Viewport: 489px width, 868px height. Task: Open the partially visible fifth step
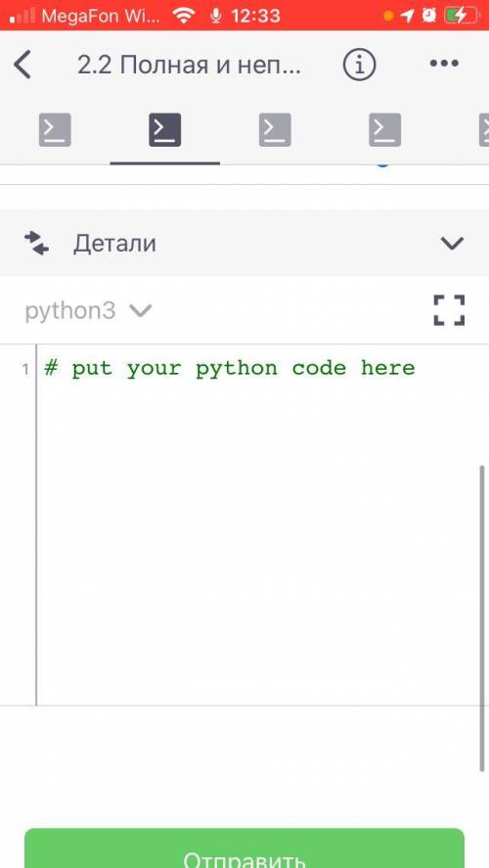484,129
